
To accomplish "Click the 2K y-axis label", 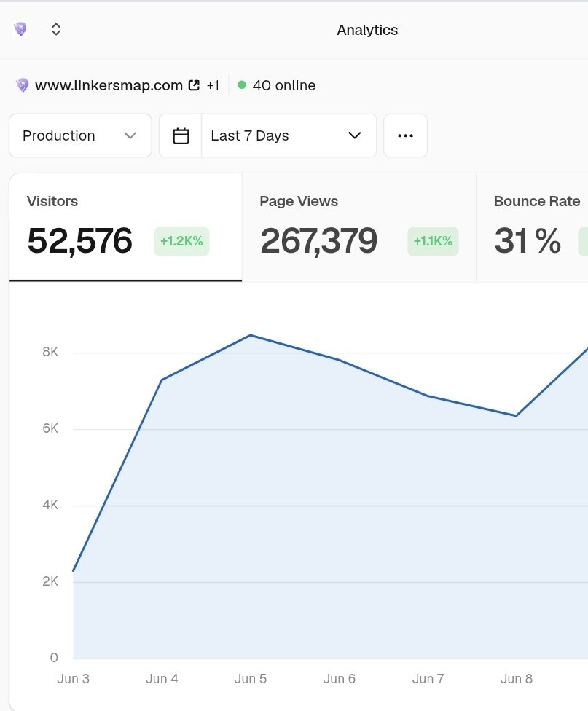I will pyautogui.click(x=50, y=581).
